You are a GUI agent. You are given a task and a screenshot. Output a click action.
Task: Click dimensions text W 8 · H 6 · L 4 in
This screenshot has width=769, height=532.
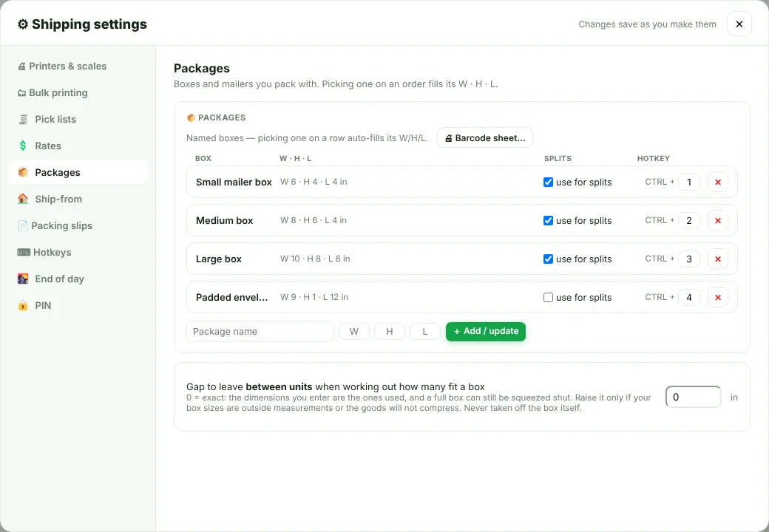point(314,220)
